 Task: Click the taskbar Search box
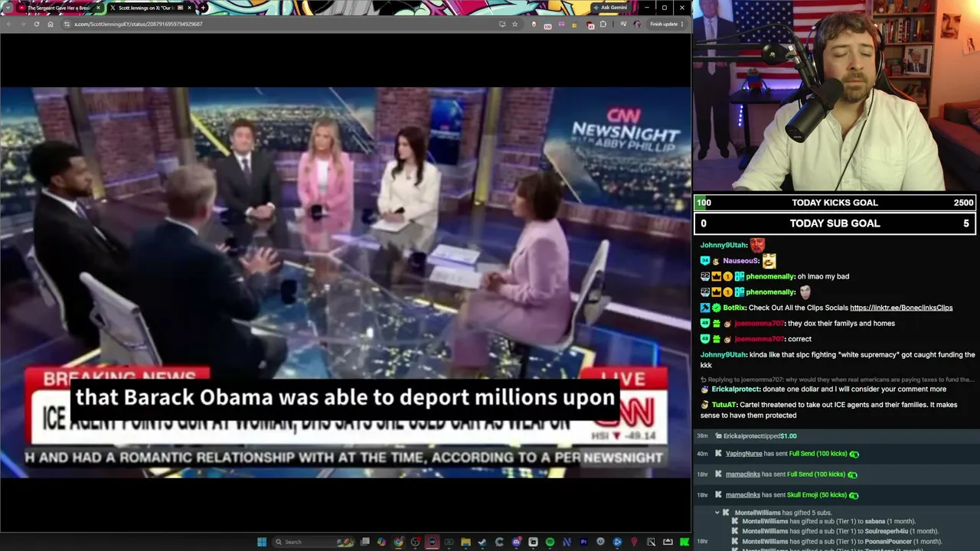point(312,542)
